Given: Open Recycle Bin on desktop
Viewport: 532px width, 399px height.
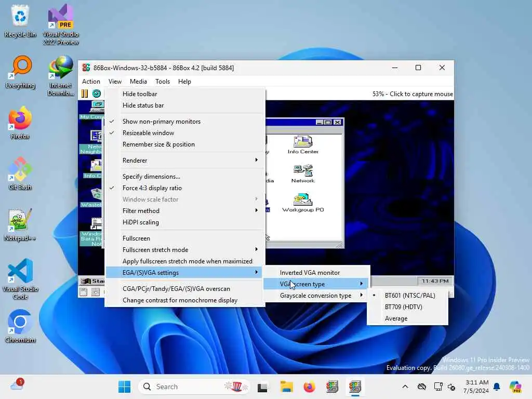Looking at the screenshot, I should click(20, 21).
